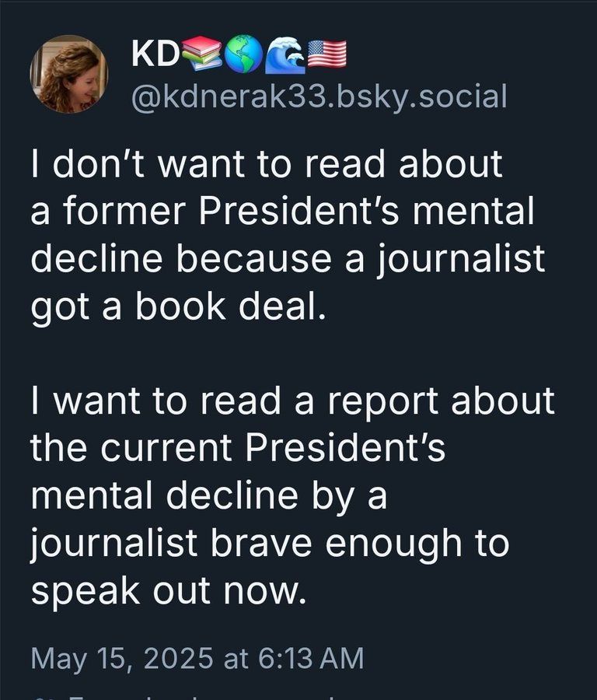The image size is (597, 700).
Task: Click the line "speak out now."
Action: click(x=169, y=590)
